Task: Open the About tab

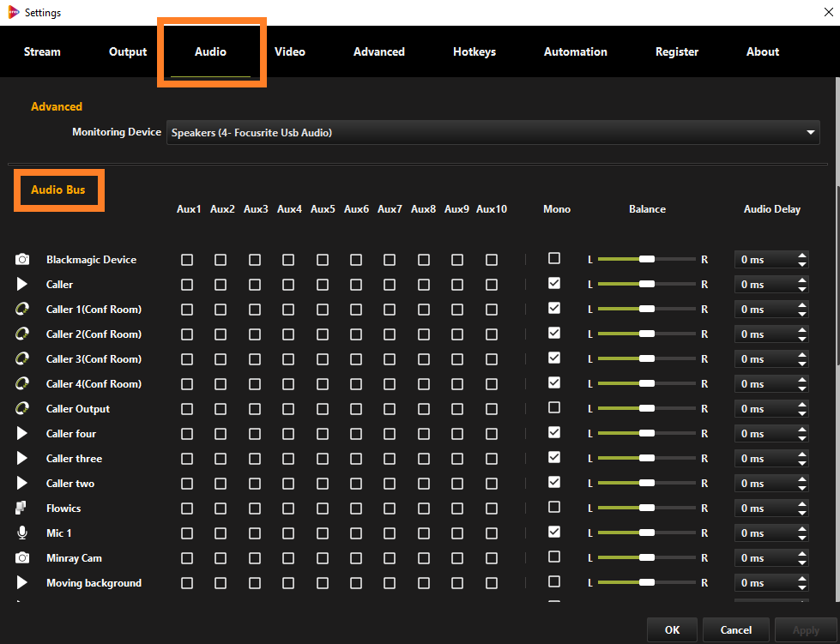Action: tap(763, 52)
